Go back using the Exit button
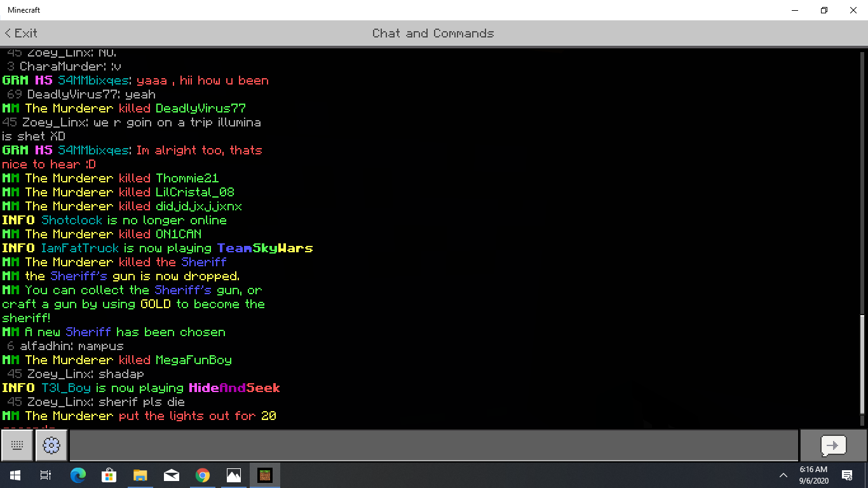 21,33
